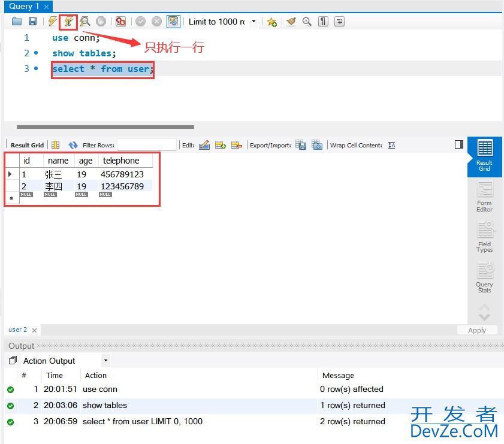Toggle word wrap icon in editor toolbar
Screen dimensions: 504x444
coord(339,22)
